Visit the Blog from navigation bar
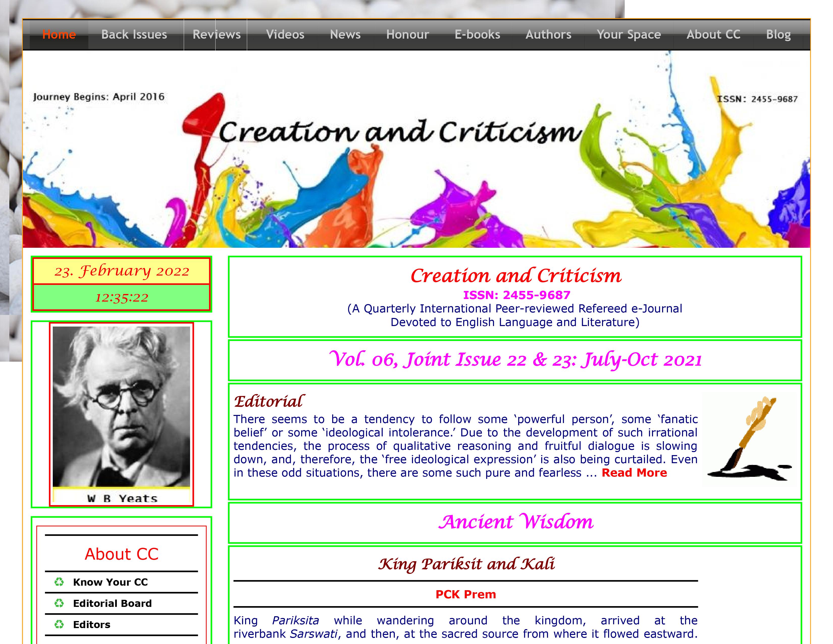833x644 pixels. click(778, 34)
